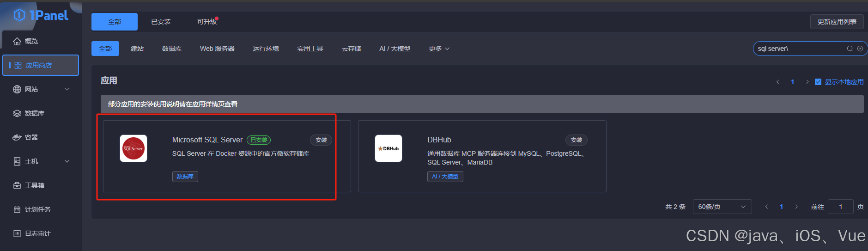
Task: Click the server icon beside 主机
Action: (17, 161)
